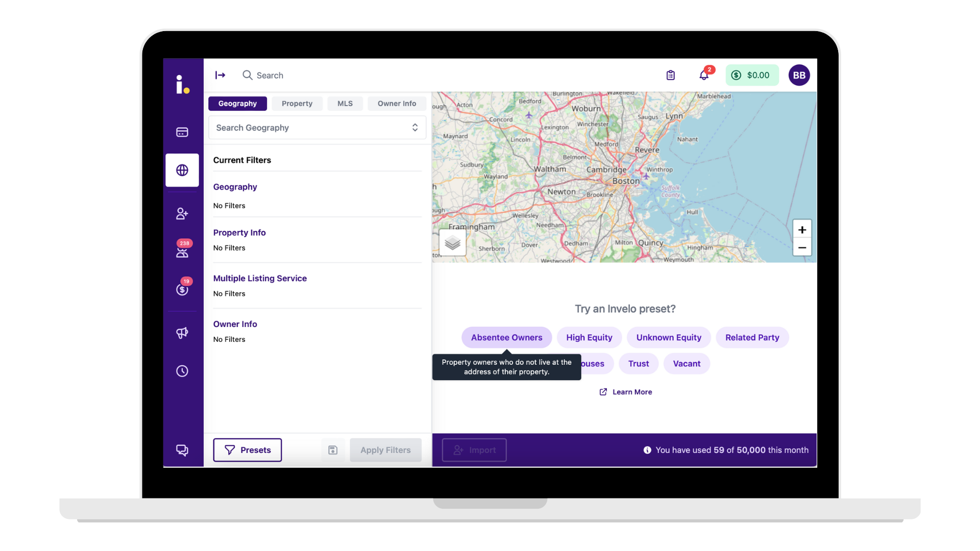
Task: Select the megaphone marketing icon in sidebar
Action: 182,333
